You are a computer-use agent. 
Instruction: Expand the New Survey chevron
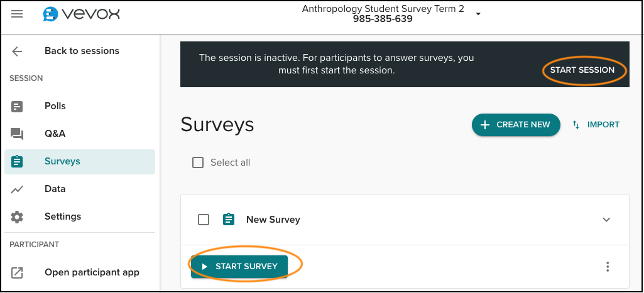[x=606, y=220]
